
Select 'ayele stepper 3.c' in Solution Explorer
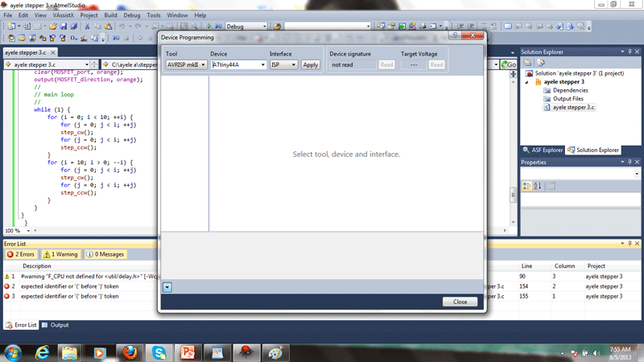573,108
